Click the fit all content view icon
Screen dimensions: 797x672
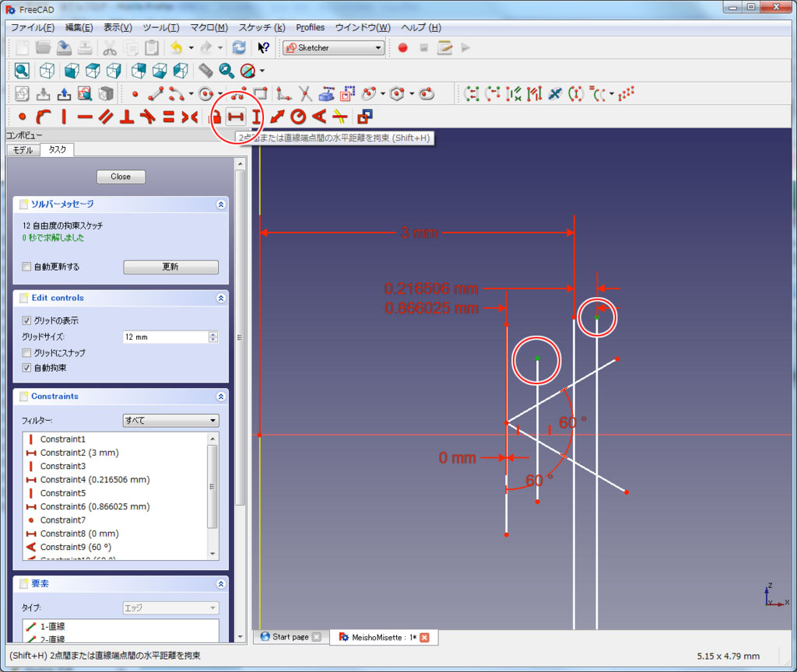[22, 71]
